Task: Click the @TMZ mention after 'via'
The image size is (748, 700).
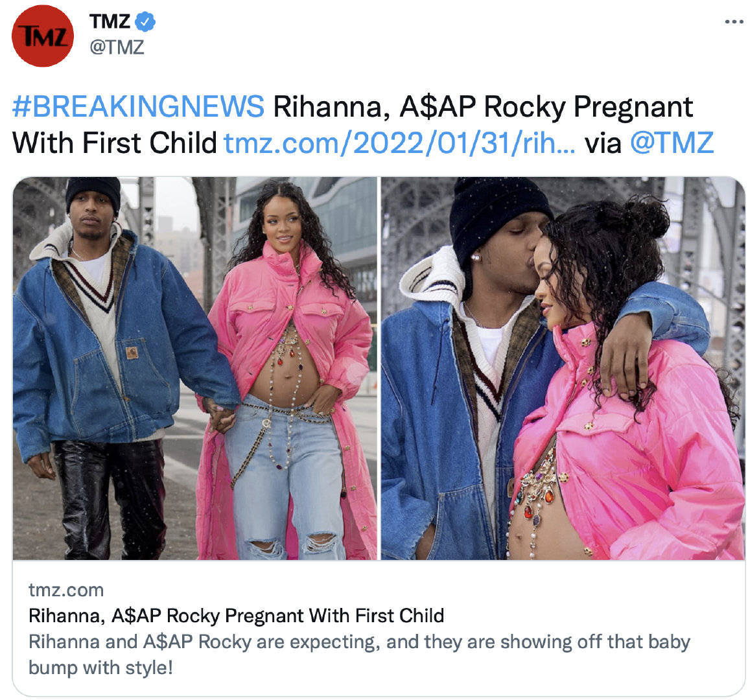Action: pyautogui.click(x=672, y=143)
